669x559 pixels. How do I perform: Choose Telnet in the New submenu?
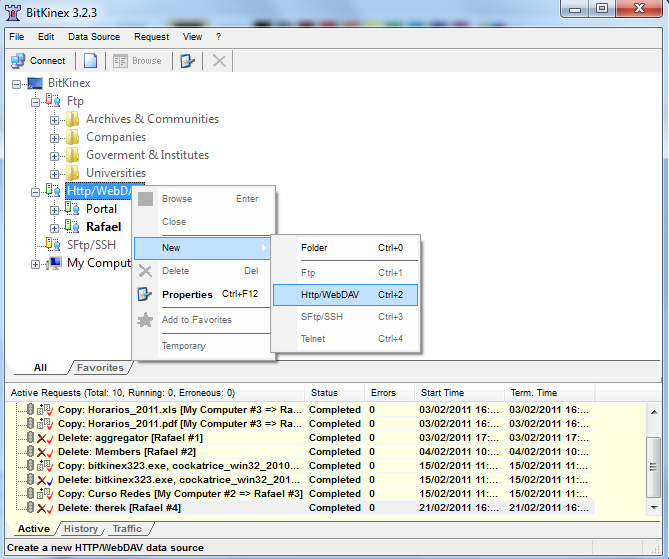tap(345, 339)
